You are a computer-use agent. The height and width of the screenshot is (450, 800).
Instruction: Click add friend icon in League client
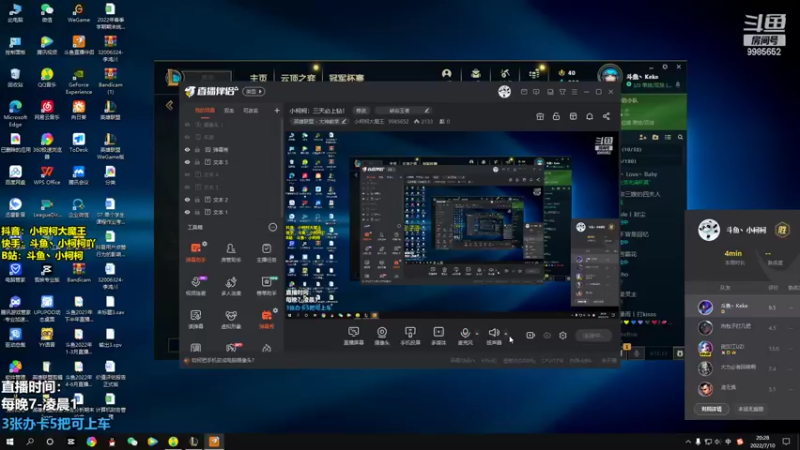pos(643,137)
